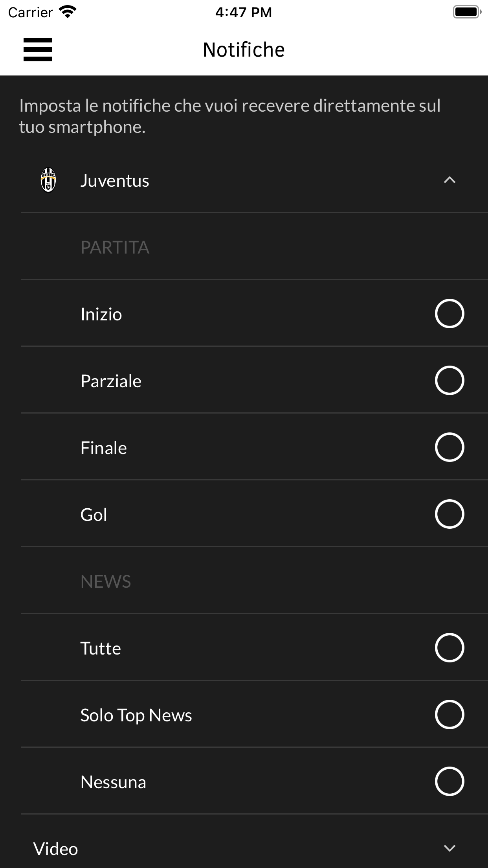This screenshot has height=868, width=488.
Task: Tap the Wi-Fi status icon
Action: [68, 12]
